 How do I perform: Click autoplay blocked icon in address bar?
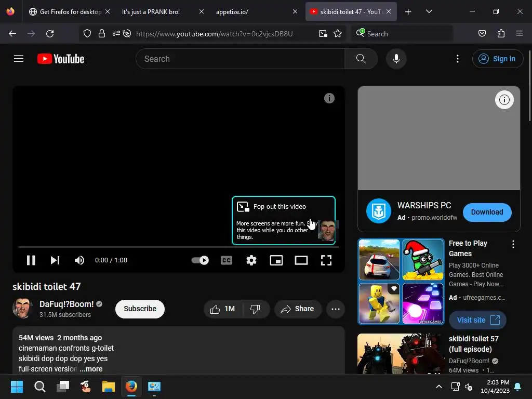(127, 34)
